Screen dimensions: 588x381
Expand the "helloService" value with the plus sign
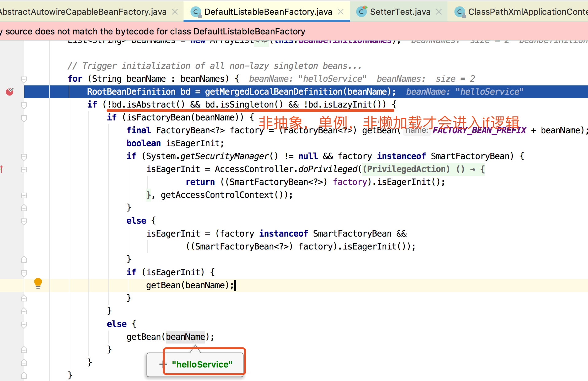click(163, 364)
